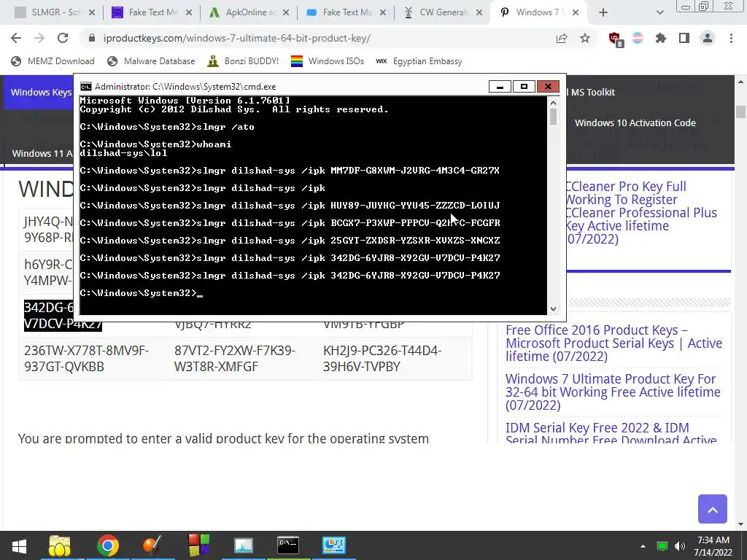Click key KH2J9-PC326-T44D4-39H6V-TVPBY
Viewport: 747px width, 560px height.
coord(382,359)
